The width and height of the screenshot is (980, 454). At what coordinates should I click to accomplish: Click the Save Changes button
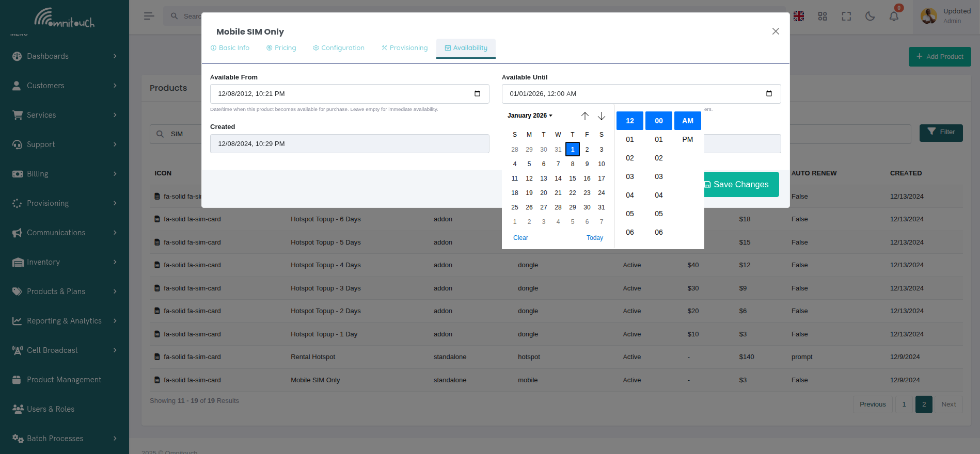(x=741, y=185)
